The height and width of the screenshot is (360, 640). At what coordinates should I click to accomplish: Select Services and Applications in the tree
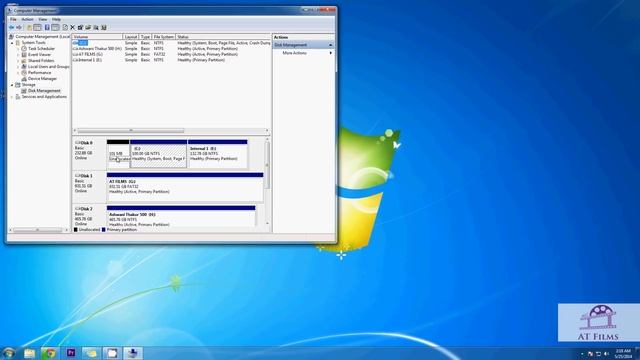click(44, 97)
